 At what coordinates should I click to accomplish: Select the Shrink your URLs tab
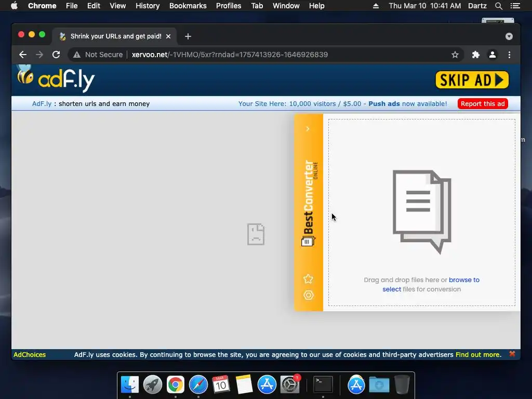pyautogui.click(x=114, y=36)
